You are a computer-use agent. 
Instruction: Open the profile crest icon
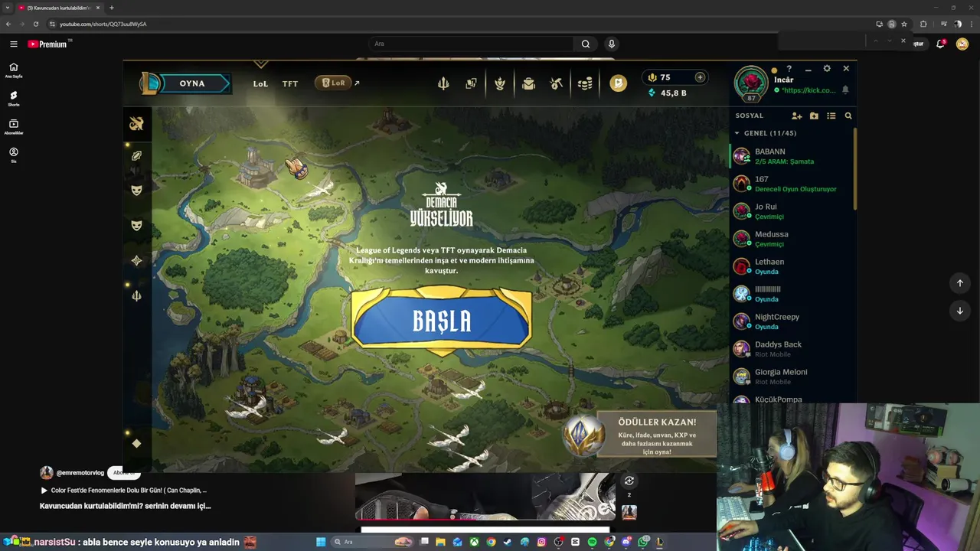tap(500, 83)
